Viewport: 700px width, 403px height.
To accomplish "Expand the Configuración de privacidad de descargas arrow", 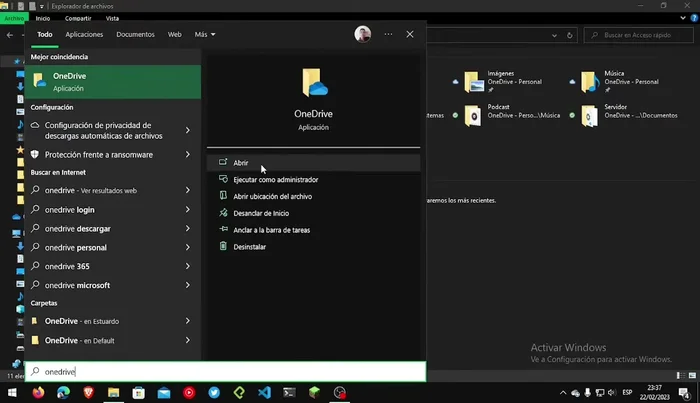I will tap(188, 130).
